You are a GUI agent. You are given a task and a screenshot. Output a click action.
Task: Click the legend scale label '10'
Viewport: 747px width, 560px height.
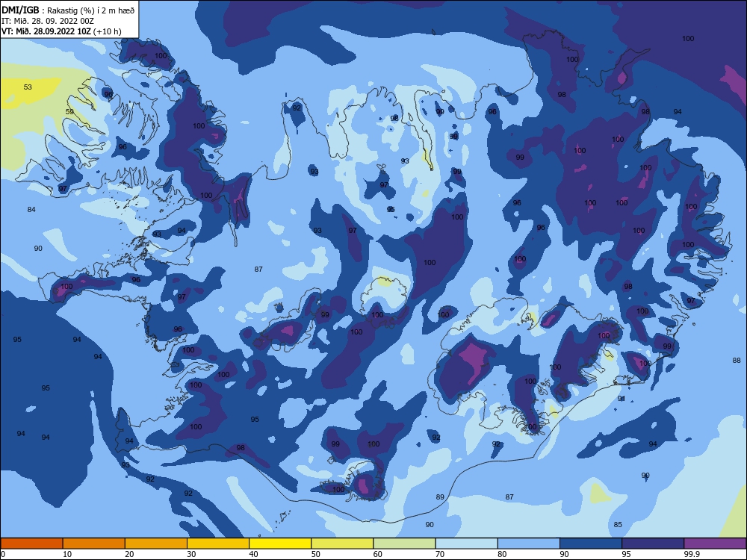coord(67,554)
